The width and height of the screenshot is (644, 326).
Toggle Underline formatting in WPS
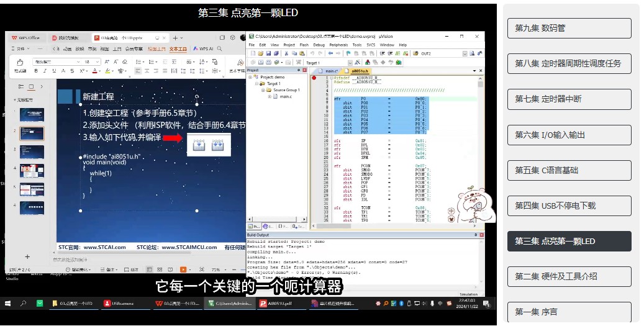pyautogui.click(x=54, y=71)
